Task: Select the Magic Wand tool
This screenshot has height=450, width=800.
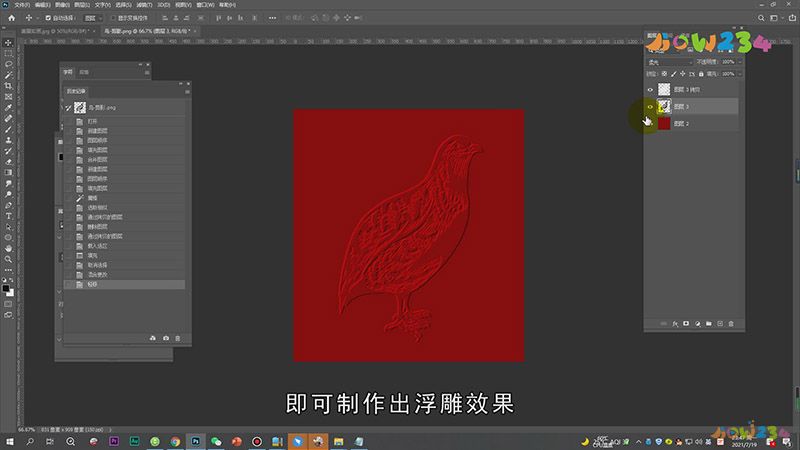Action: tap(8, 75)
